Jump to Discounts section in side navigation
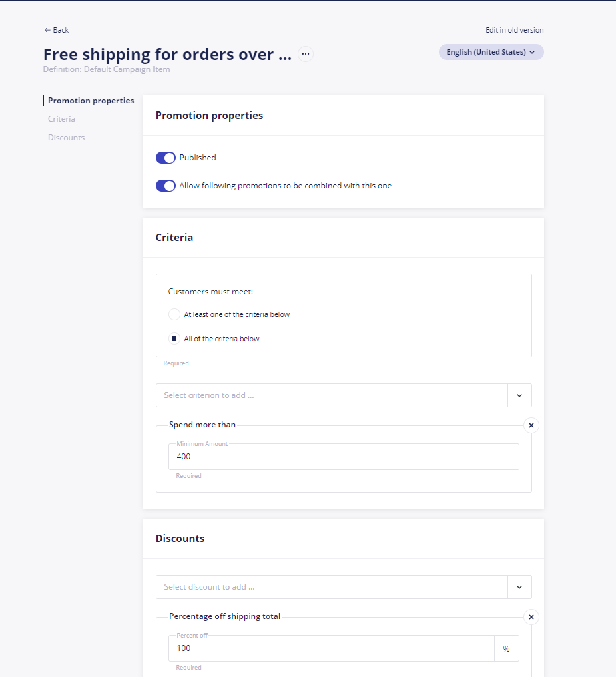The width and height of the screenshot is (616, 677). pyautogui.click(x=67, y=138)
